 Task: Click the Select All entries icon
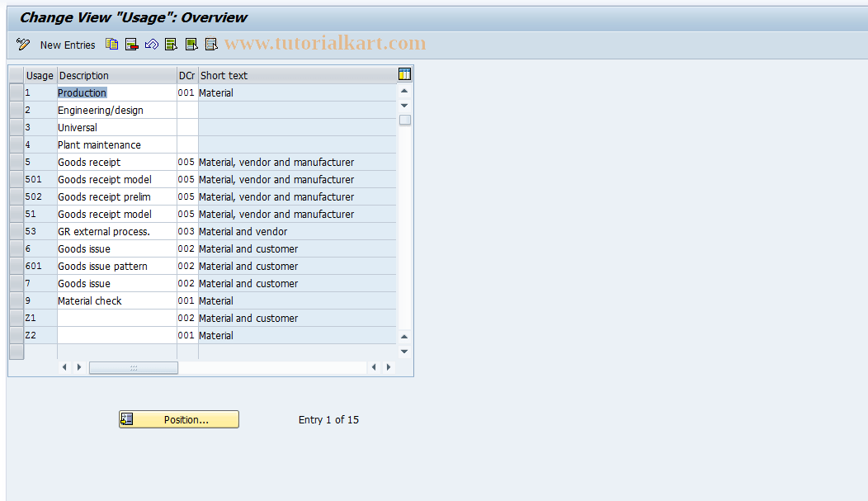tap(171, 45)
